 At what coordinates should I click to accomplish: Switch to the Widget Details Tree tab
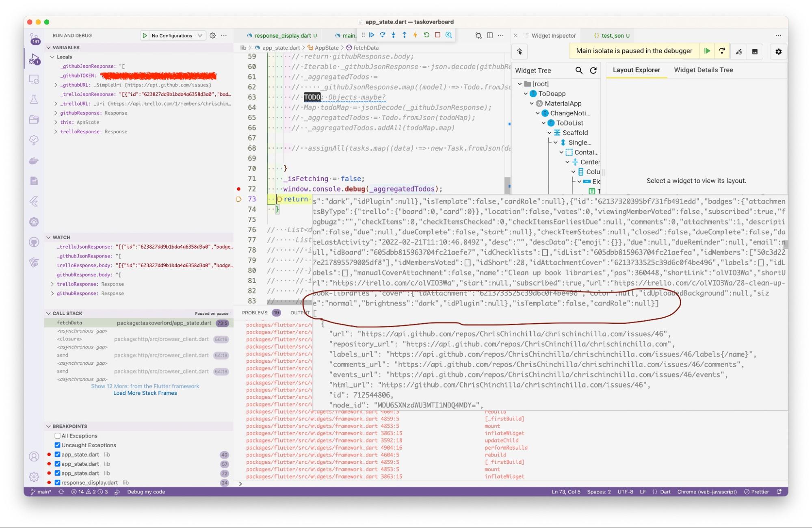pos(703,70)
